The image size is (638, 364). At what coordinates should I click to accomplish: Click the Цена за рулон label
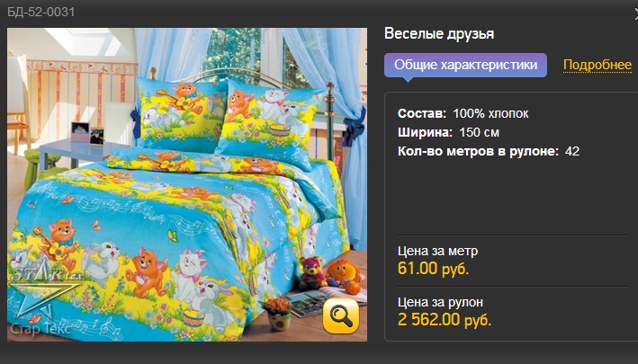point(440,302)
